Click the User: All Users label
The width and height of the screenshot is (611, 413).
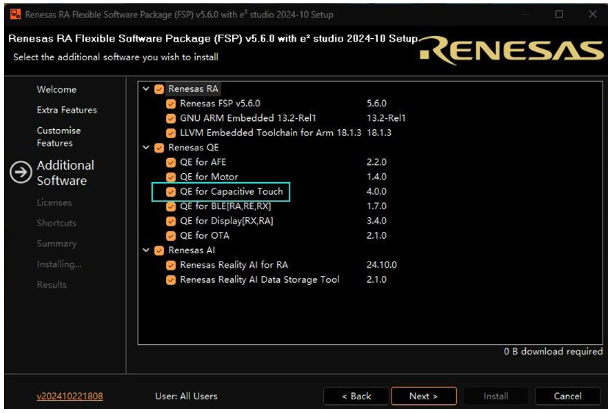pos(186,396)
